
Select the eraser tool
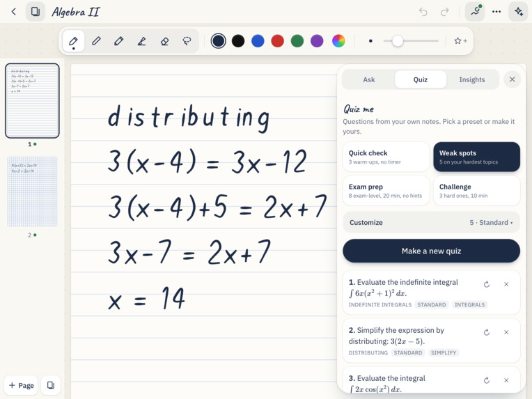tap(164, 41)
